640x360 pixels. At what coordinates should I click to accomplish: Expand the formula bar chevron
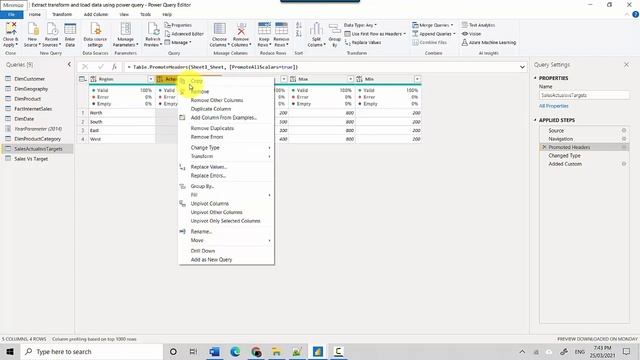522,67
